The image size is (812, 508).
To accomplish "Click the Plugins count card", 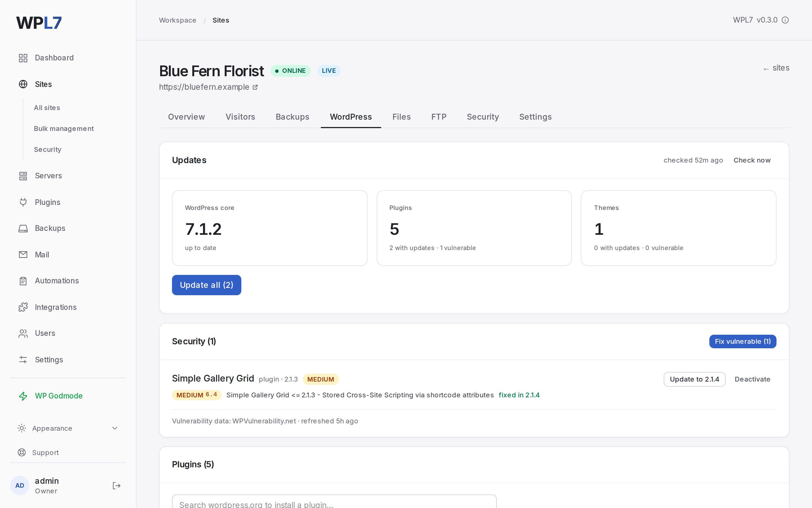I will click(x=474, y=228).
